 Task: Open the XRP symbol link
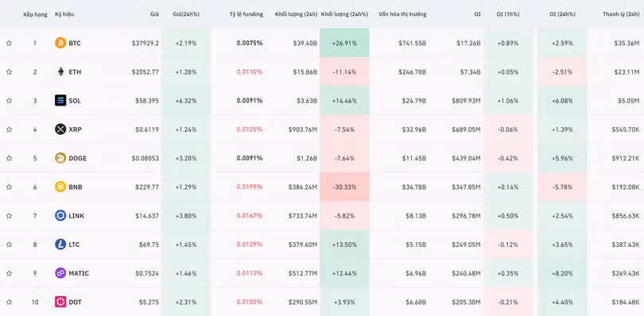pyautogui.click(x=76, y=129)
